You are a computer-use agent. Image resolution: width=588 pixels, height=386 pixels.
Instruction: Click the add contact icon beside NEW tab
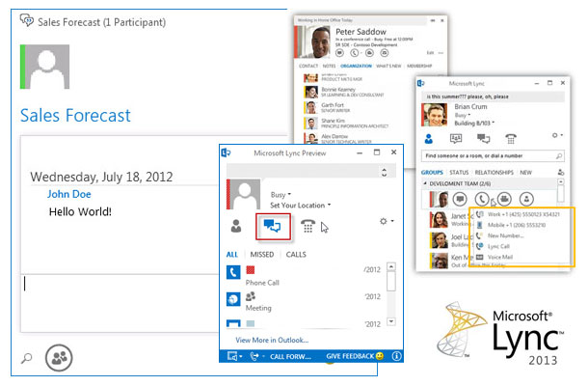[x=561, y=173]
